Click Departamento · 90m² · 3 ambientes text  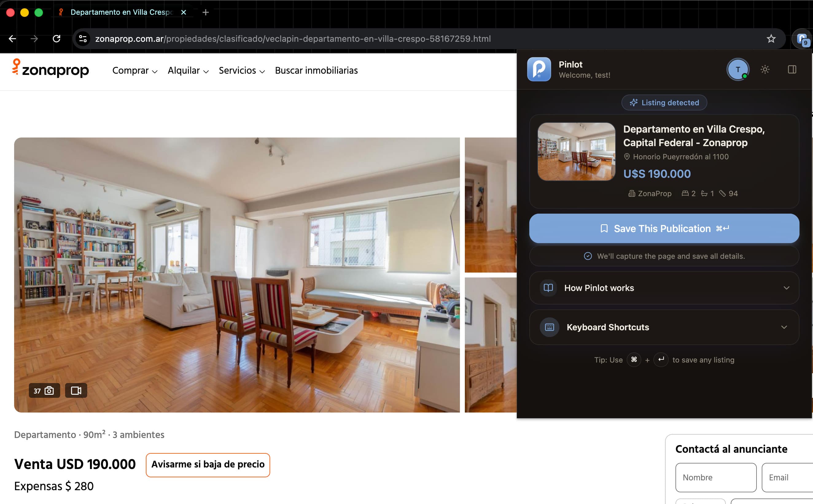pos(89,435)
